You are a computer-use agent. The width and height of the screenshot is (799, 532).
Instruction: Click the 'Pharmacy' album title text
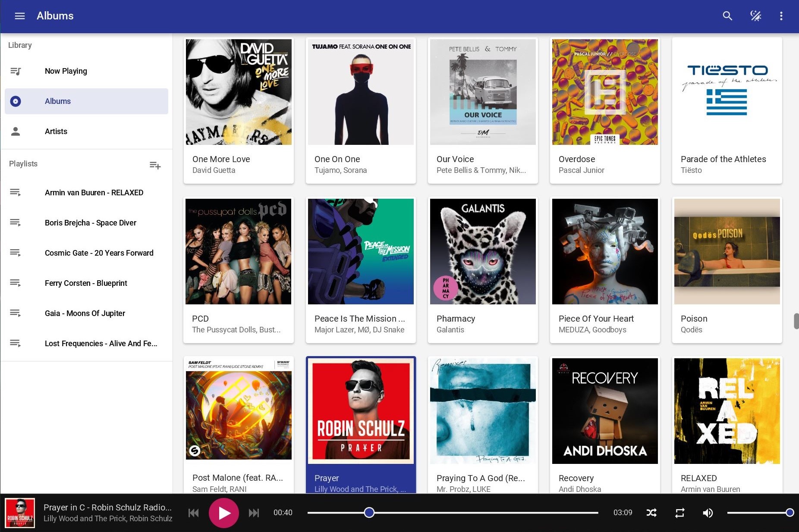coord(456,319)
